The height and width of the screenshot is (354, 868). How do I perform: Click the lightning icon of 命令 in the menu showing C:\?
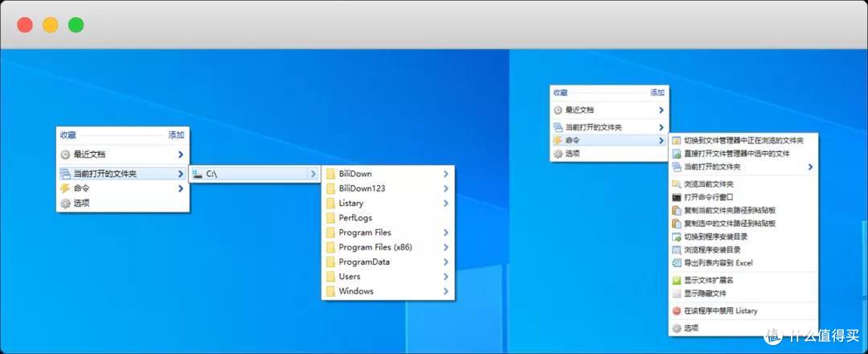coord(65,188)
